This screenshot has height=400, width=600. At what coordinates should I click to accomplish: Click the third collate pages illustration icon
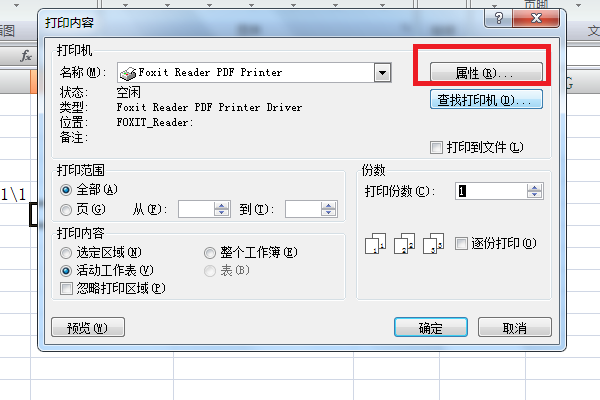(433, 243)
